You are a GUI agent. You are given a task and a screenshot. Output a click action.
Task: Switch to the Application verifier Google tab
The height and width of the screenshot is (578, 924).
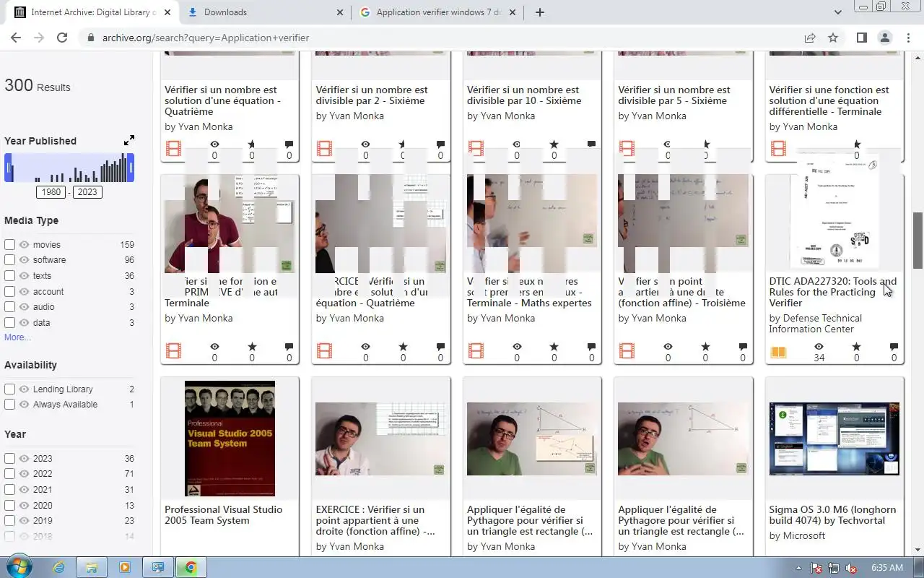pos(437,12)
